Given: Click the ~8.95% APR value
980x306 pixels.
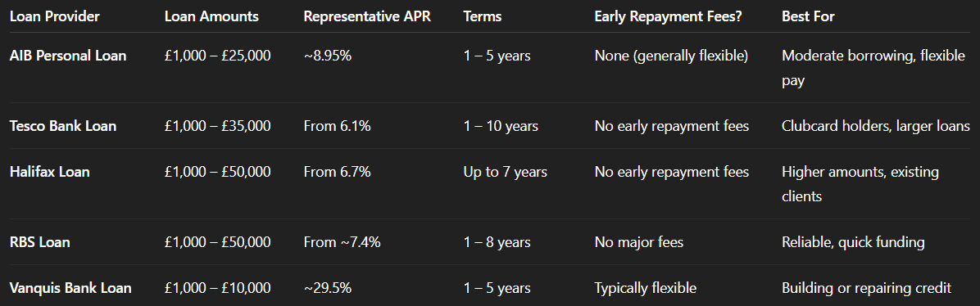Looking at the screenshot, I should (x=328, y=56).
